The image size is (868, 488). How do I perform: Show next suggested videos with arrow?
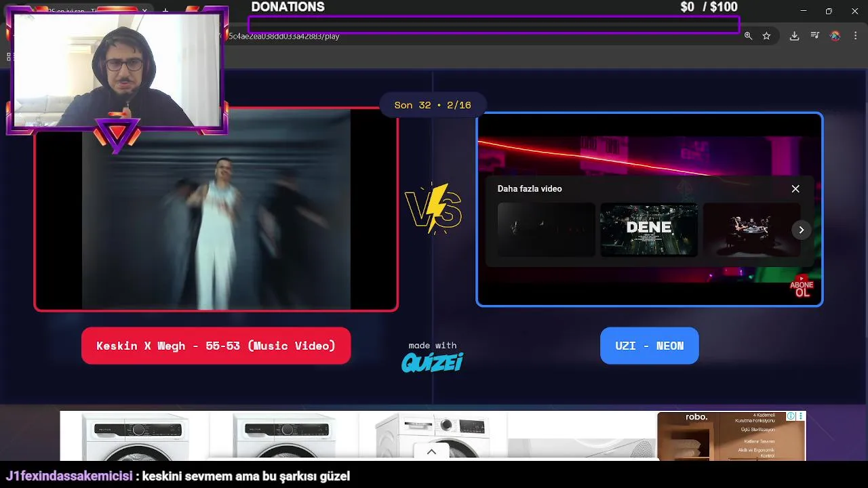[801, 230]
